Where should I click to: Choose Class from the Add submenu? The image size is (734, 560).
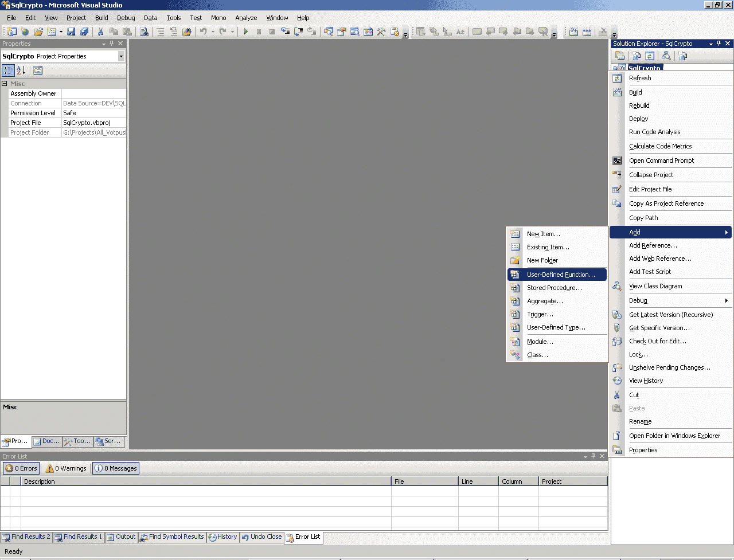557,355
